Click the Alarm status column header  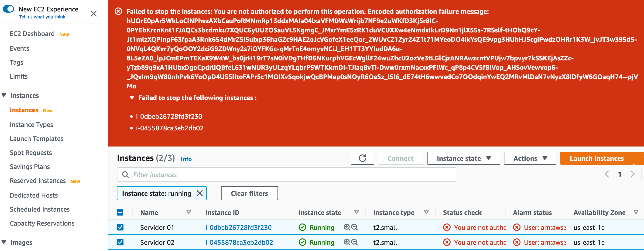point(532,213)
